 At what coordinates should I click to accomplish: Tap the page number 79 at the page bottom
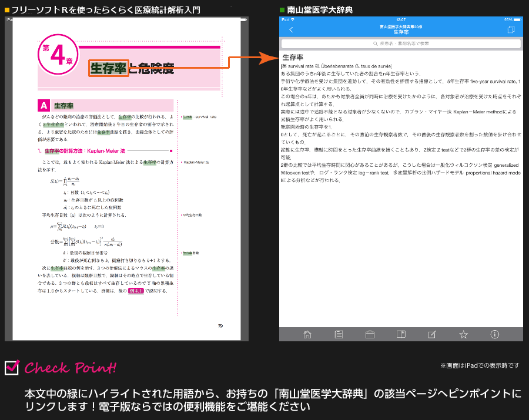click(x=219, y=325)
